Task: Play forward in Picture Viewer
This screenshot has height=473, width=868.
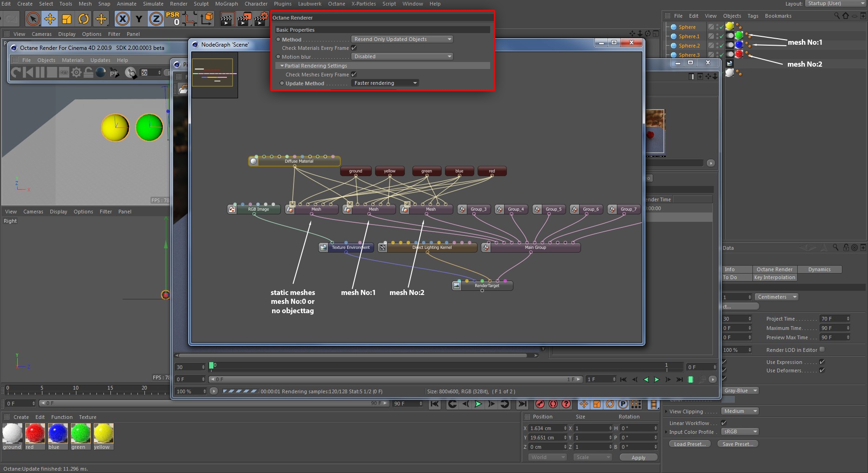Action: 656,379
